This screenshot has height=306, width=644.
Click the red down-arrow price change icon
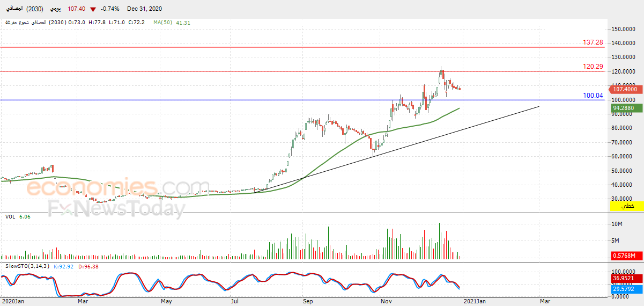[93, 9]
